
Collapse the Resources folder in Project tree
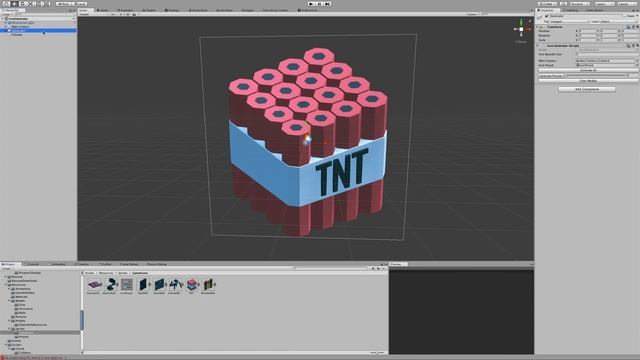[6, 284]
